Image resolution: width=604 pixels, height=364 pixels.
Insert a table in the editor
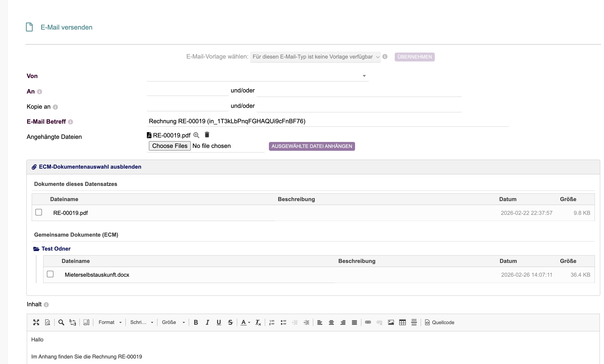coord(402,322)
